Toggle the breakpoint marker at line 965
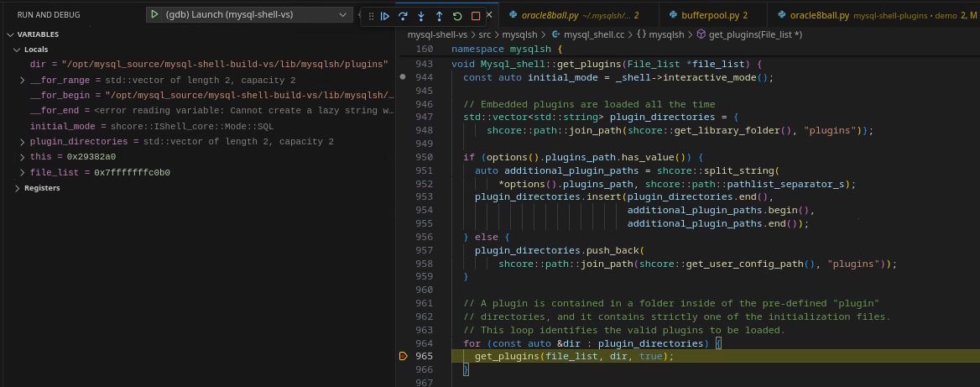 (403, 356)
